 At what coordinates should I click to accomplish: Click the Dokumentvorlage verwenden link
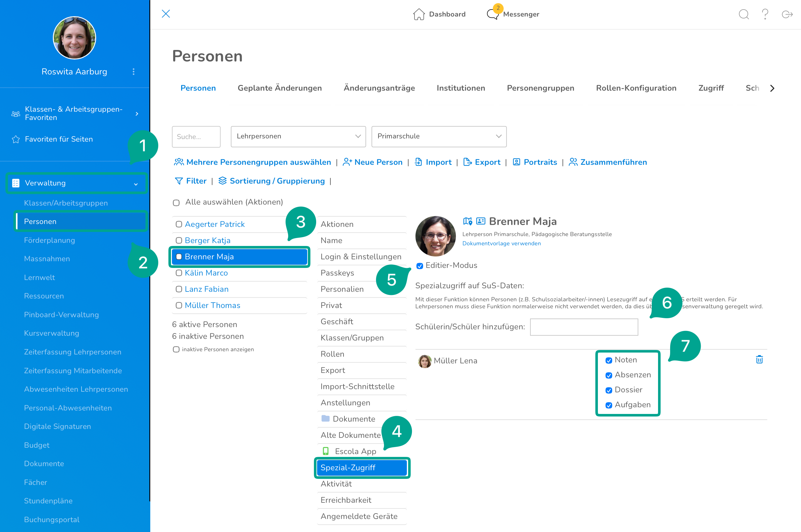coord(501,244)
